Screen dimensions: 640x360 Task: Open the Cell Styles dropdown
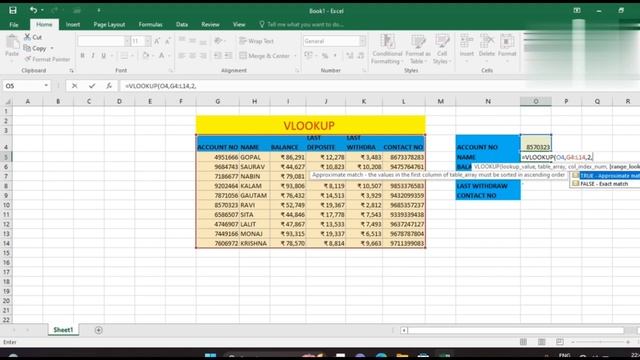point(442,50)
